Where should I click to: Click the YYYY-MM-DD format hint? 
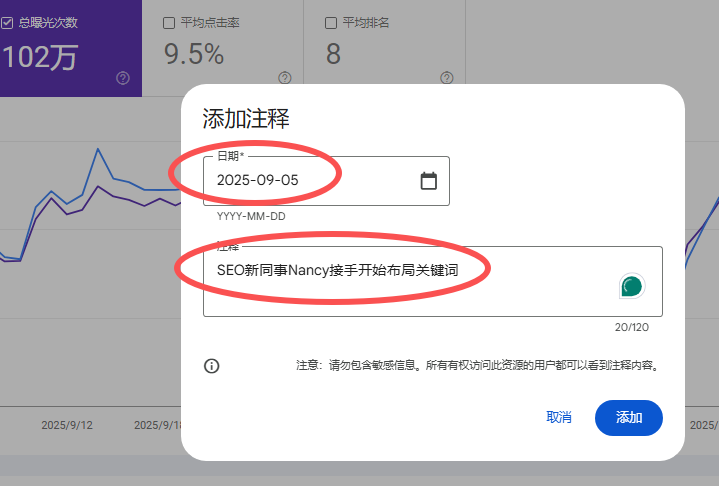pyautogui.click(x=251, y=216)
